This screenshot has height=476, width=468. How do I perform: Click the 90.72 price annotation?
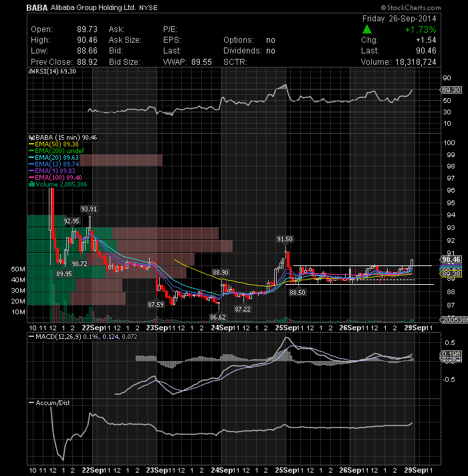click(80, 263)
